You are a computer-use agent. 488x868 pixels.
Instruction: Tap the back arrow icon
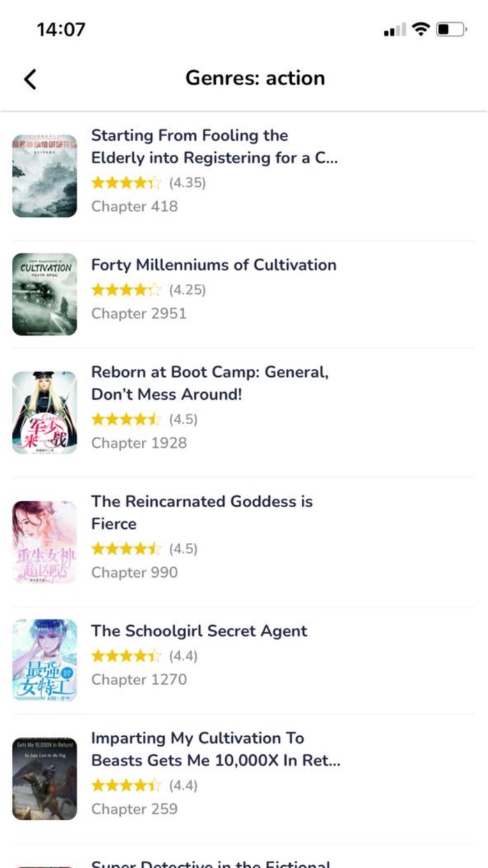point(29,79)
